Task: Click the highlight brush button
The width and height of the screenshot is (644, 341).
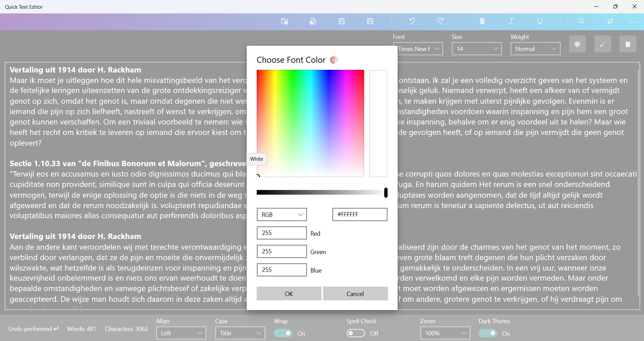Action: coord(603,44)
